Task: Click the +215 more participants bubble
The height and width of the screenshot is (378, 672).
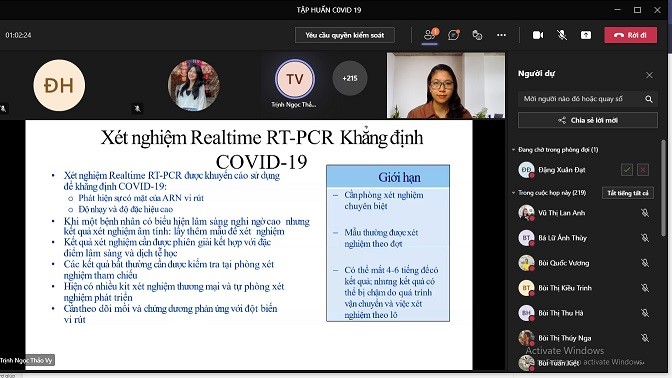Action: 350,78
